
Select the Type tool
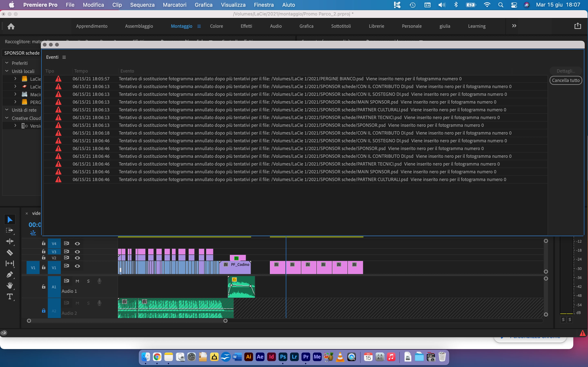10,297
